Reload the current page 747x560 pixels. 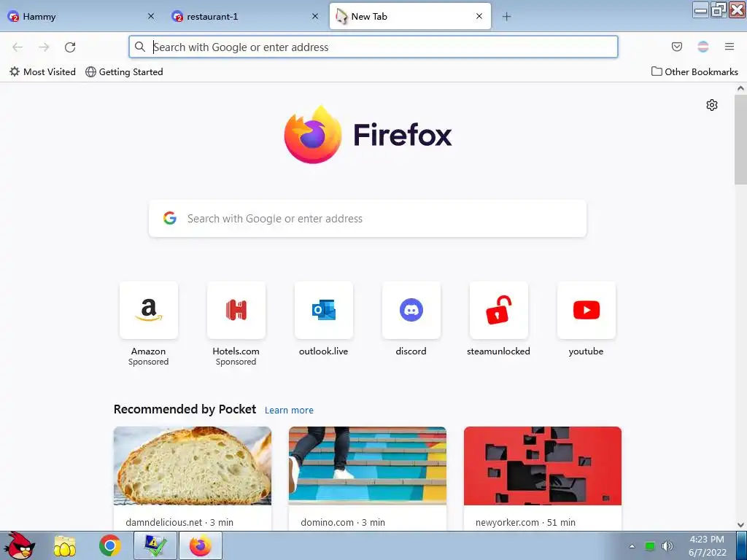[70, 47]
